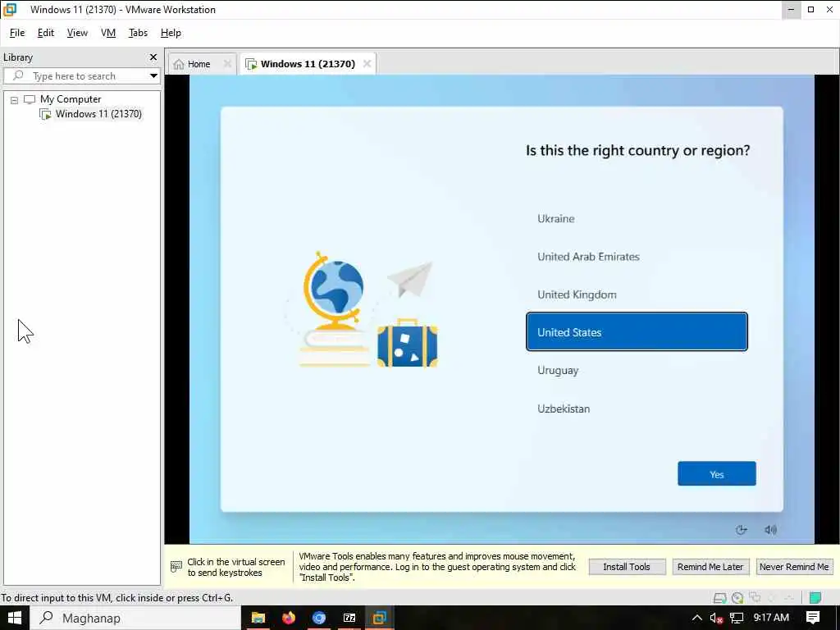Close the Home tab
This screenshot has width=840, height=630.
[x=227, y=64]
